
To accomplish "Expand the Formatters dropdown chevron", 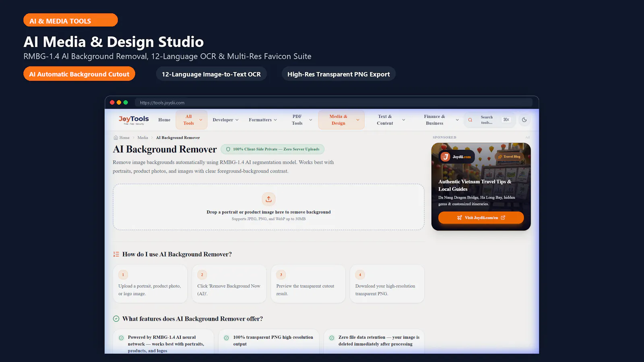I will [275, 120].
